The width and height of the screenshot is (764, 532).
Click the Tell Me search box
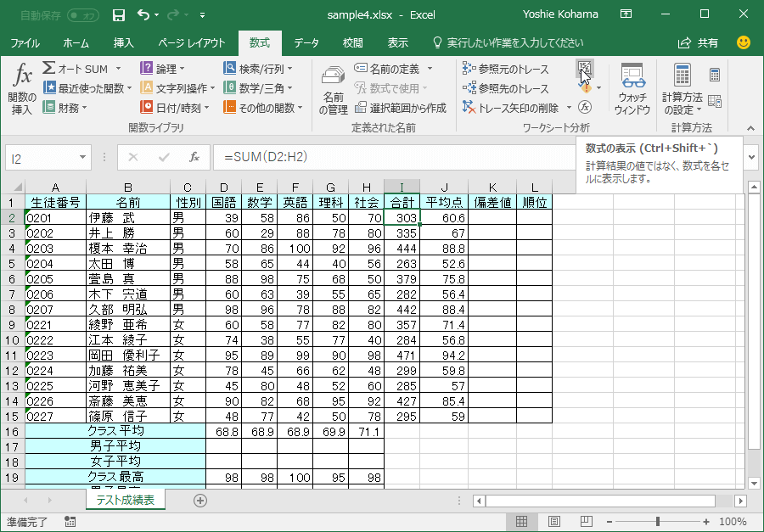coord(508,43)
